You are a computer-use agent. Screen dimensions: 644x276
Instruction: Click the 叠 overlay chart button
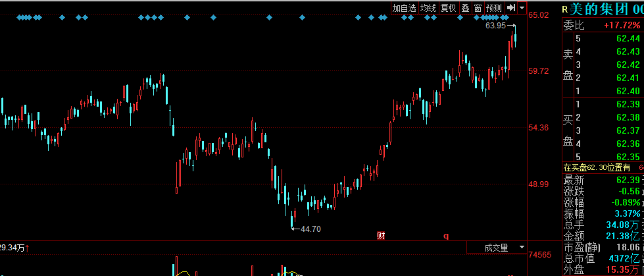pyautogui.click(x=465, y=8)
